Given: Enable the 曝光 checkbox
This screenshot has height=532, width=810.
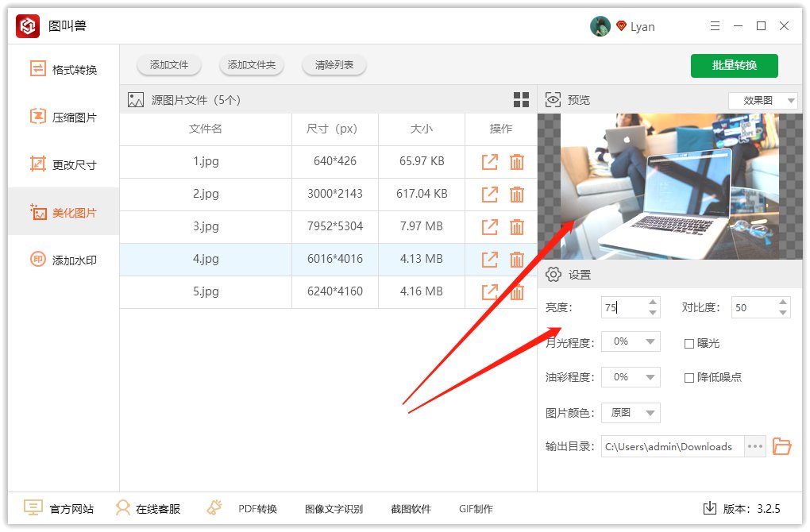Looking at the screenshot, I should point(689,343).
